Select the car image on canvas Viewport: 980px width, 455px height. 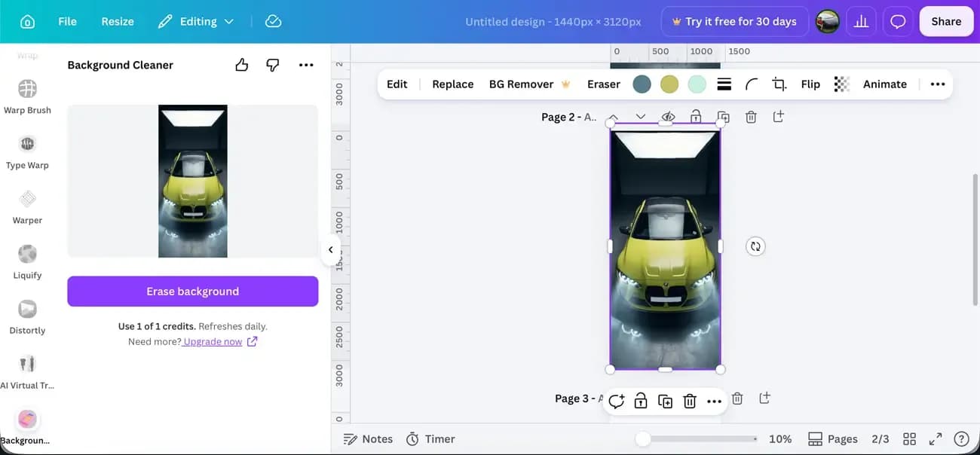[665, 246]
